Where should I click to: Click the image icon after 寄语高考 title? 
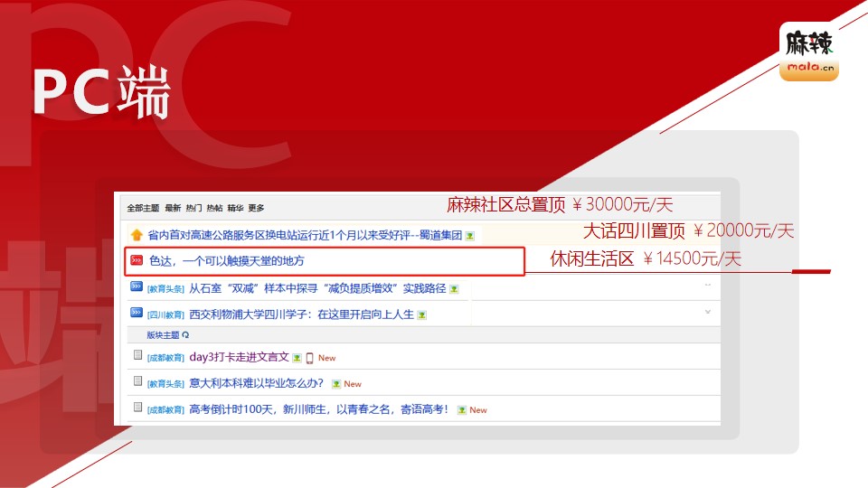(462, 410)
